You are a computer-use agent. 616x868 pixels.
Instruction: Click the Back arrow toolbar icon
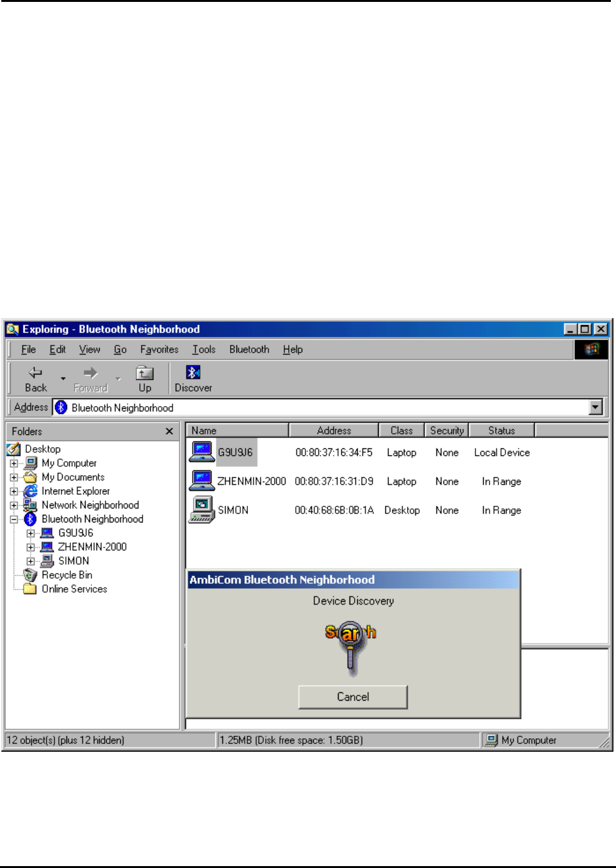(x=36, y=372)
